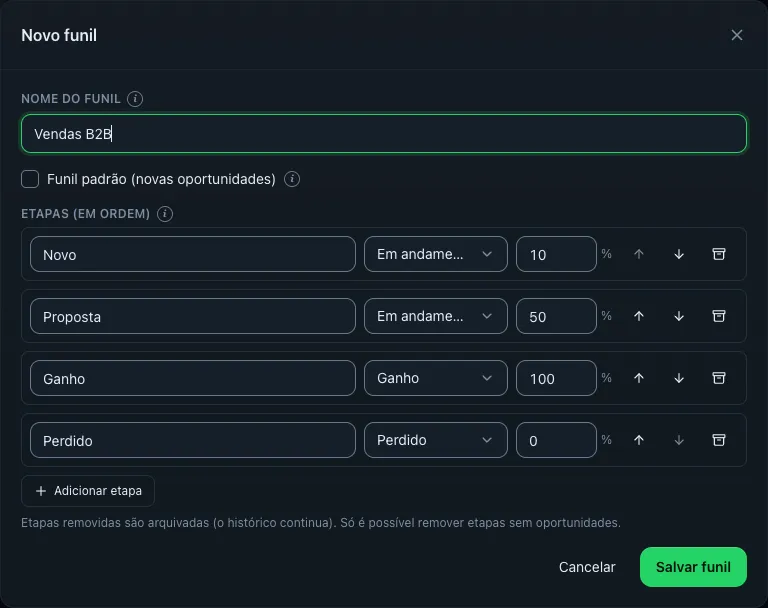Open Perdido status dropdown in Perdido row
The image size is (768, 608).
(x=435, y=440)
